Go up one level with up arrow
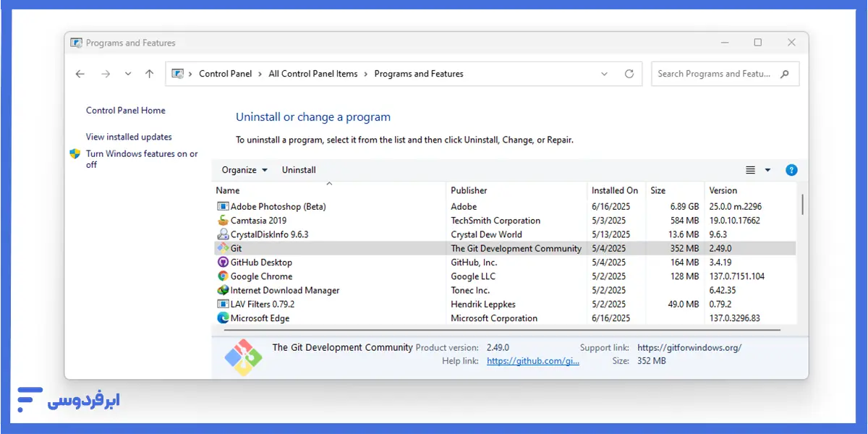The height and width of the screenshot is (434, 868). tap(149, 74)
